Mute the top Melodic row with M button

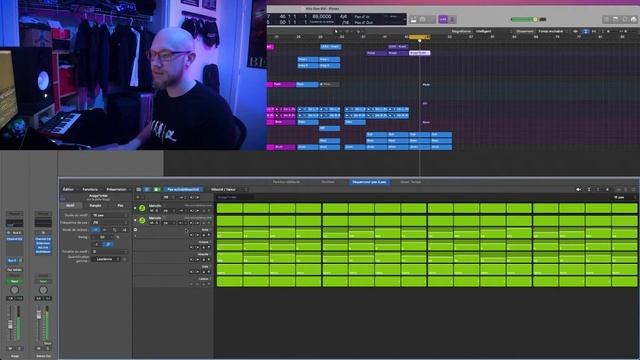click(151, 211)
